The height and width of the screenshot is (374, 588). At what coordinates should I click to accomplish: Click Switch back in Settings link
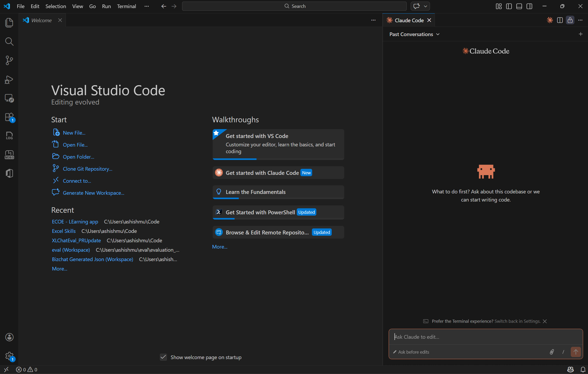click(x=517, y=321)
